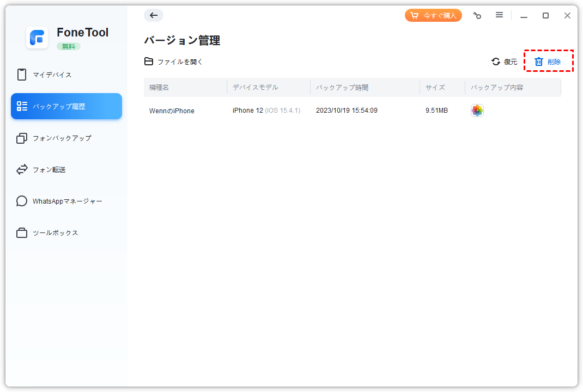Screen dimensions: 583x392
Task: Click the trash can delete icon
Action: (x=539, y=62)
